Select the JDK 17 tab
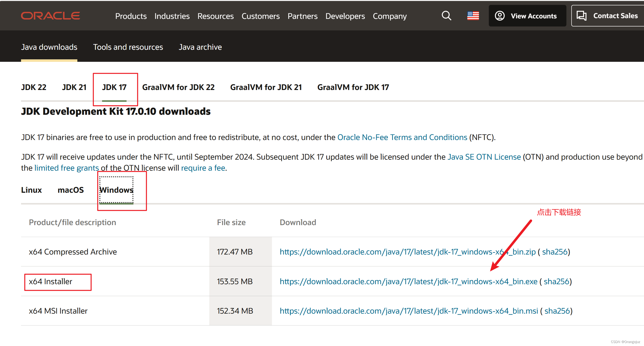Viewport: 644px width, 346px height. (x=114, y=87)
